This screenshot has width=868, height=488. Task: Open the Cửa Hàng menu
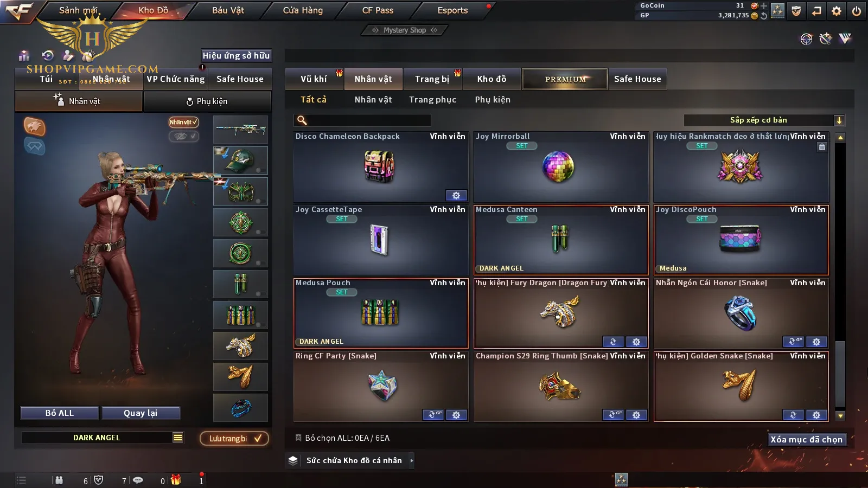(x=303, y=10)
